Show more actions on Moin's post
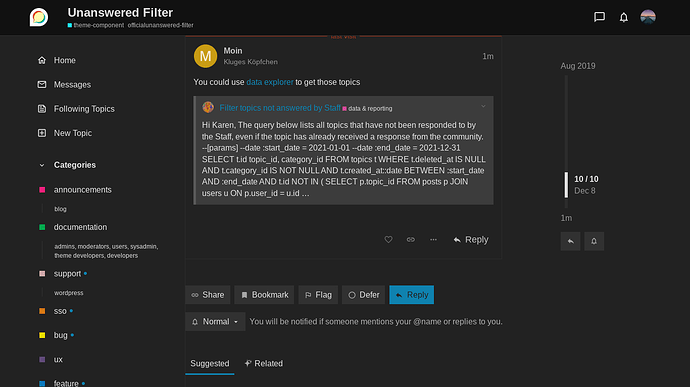The width and height of the screenshot is (690, 387). tap(433, 240)
